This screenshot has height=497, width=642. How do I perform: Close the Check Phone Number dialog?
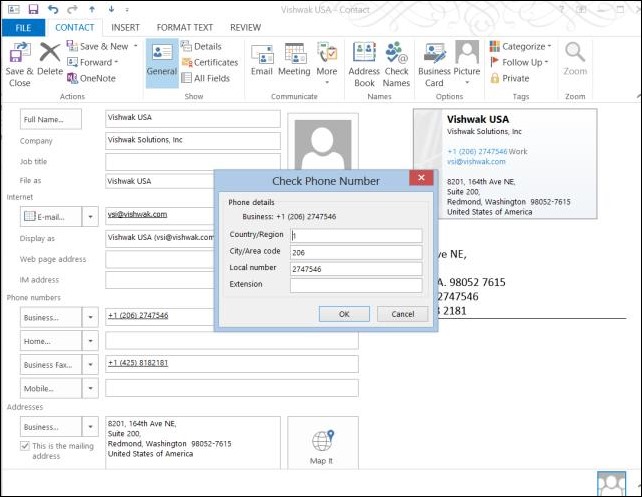pos(421,178)
